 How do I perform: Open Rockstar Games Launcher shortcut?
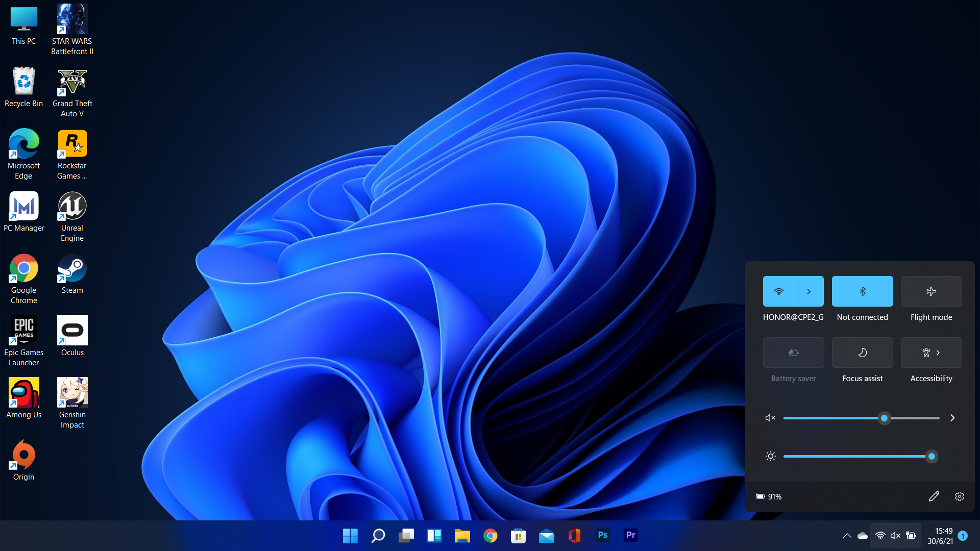click(72, 154)
